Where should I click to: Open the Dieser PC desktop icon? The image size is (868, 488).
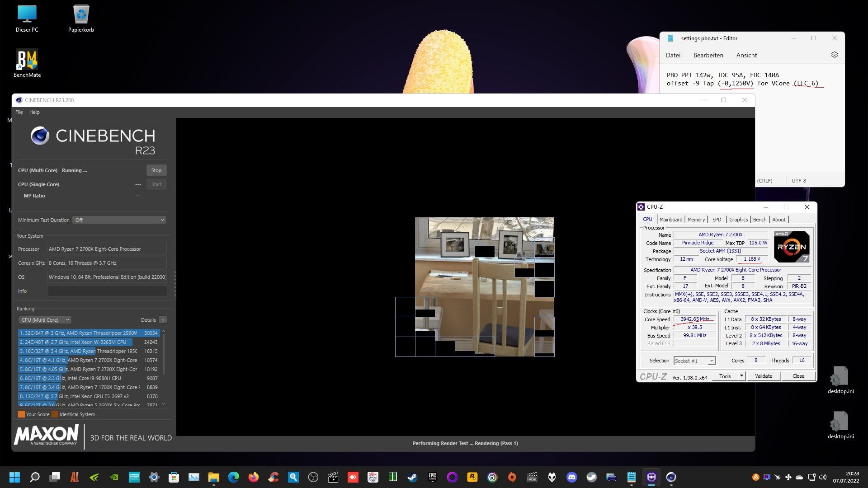27,19
